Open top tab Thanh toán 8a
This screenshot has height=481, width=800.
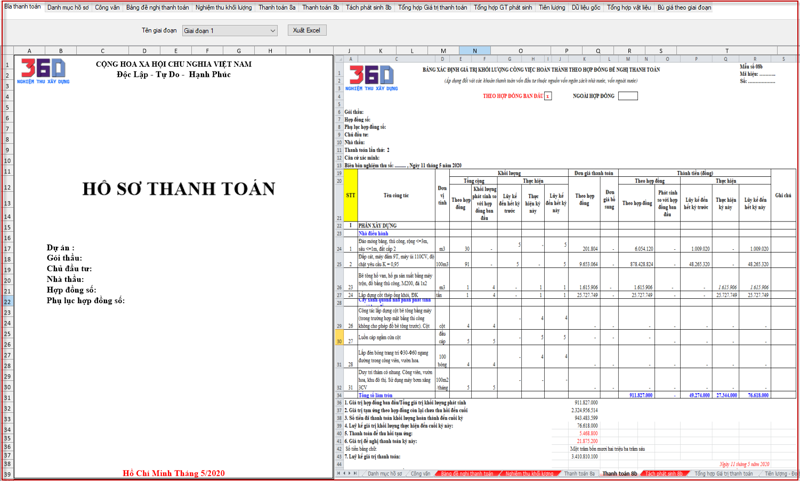pos(277,8)
